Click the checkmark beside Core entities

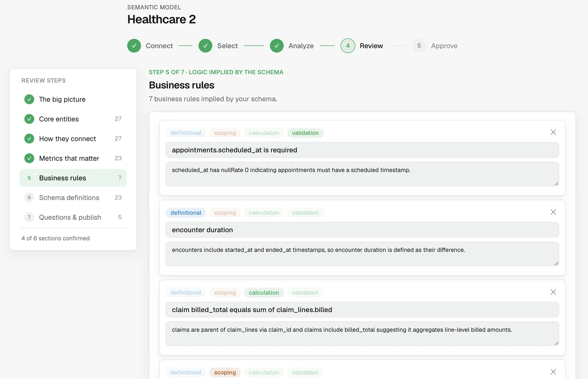pyautogui.click(x=29, y=119)
